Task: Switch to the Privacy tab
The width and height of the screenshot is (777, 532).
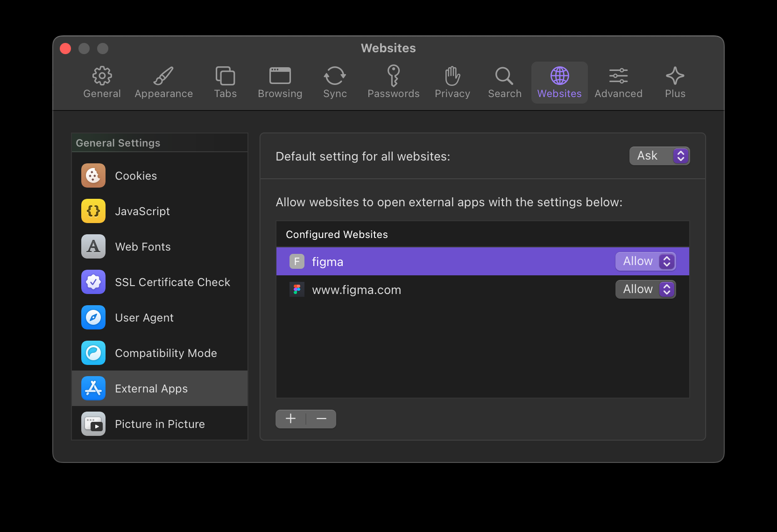Action: tap(452, 83)
